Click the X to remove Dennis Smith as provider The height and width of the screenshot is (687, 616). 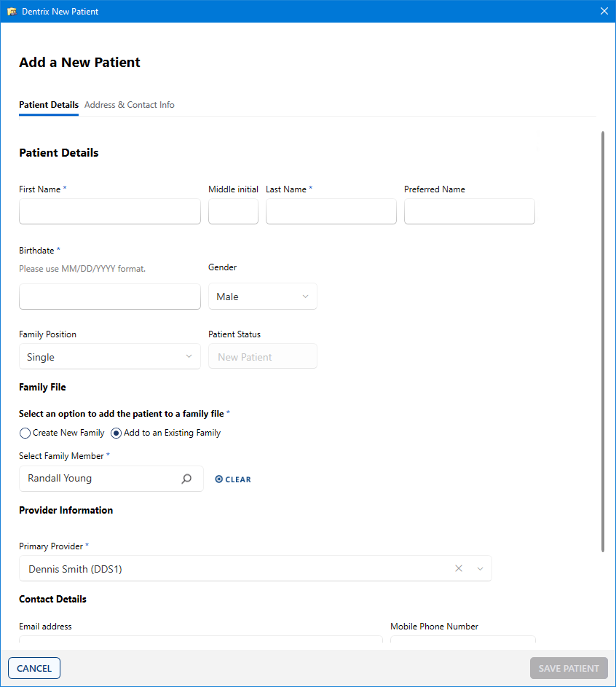point(459,568)
